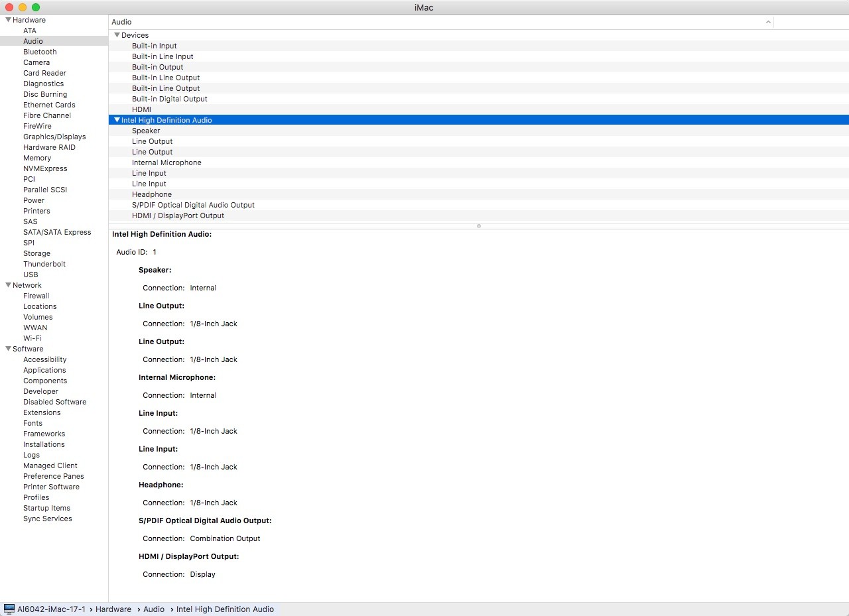Open Logs in the sidebar
Screen dimensions: 849x616
(x=31, y=455)
